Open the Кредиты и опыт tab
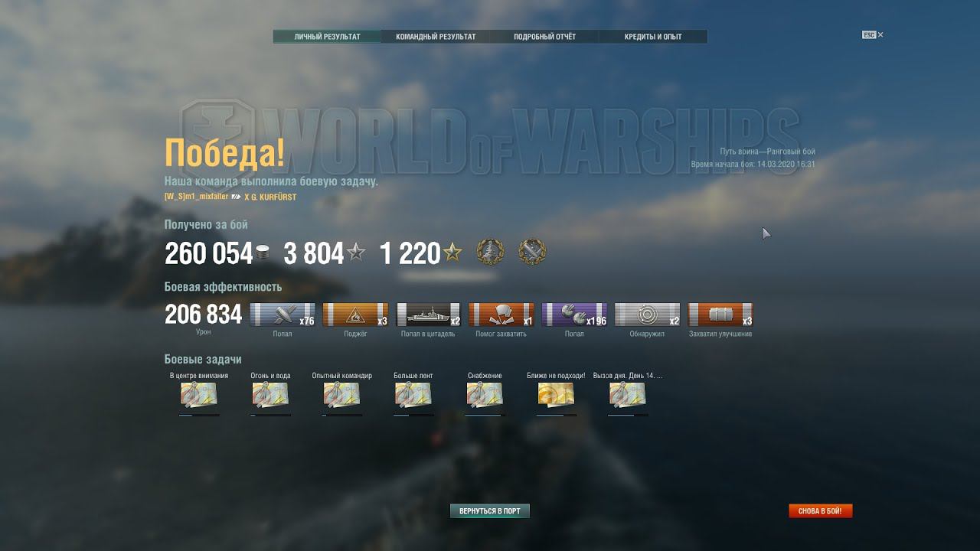The width and height of the screenshot is (980, 551). [x=653, y=37]
